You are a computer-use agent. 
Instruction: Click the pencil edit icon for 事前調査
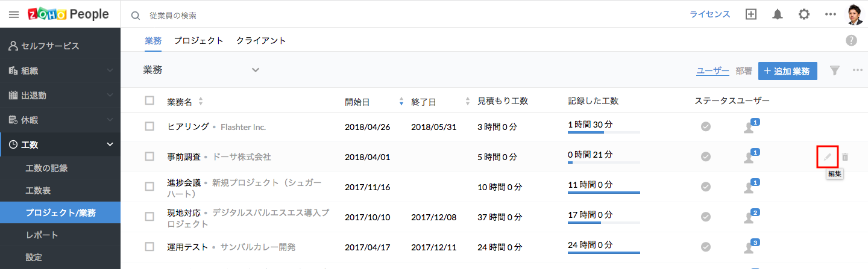point(828,157)
